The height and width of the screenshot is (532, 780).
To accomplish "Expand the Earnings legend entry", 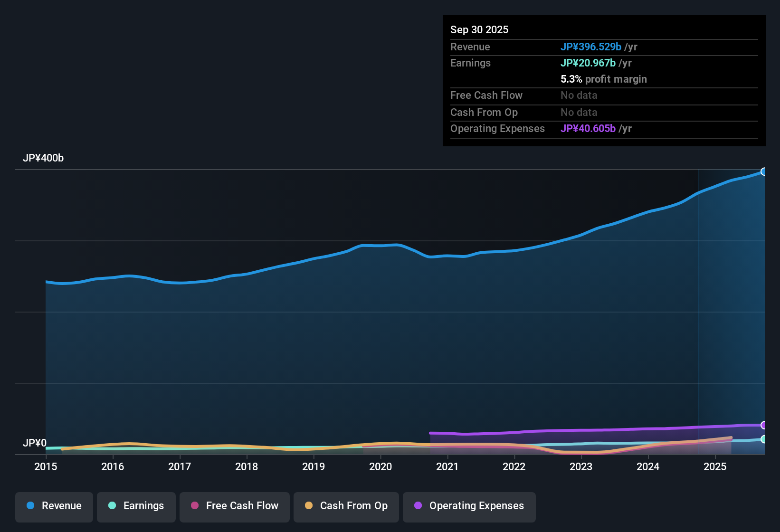I will tap(136, 506).
